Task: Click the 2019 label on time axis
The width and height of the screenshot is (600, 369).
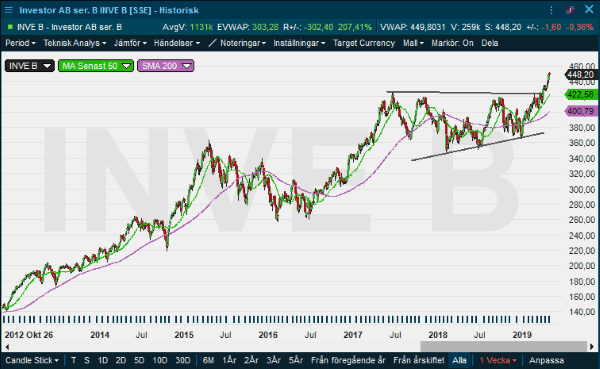Action: [522, 335]
